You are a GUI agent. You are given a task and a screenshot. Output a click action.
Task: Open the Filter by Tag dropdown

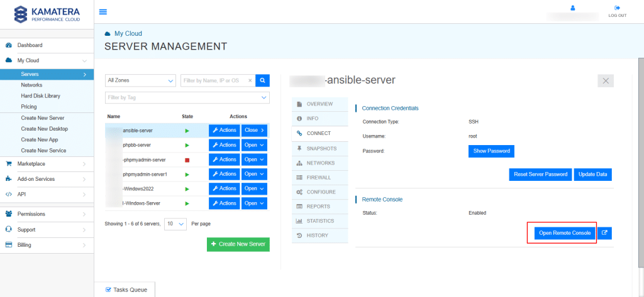click(x=187, y=97)
